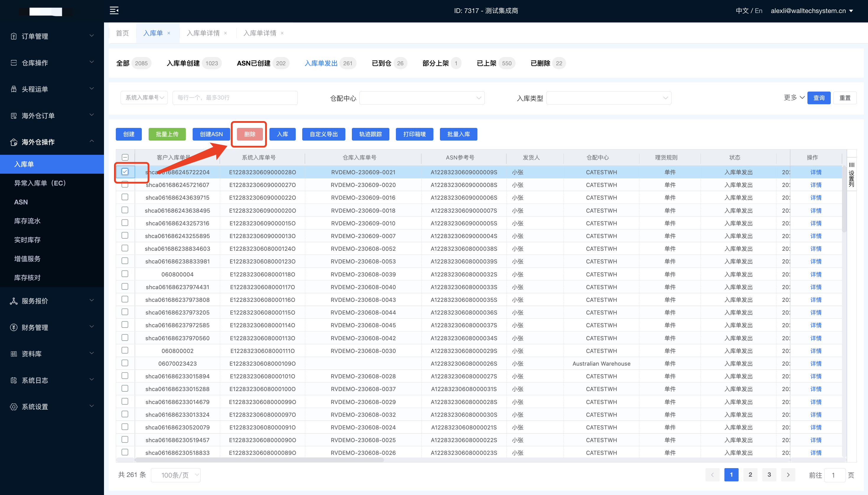Click the 资料库 sidebar icon
This screenshot has height=495, width=868.
pos(14,354)
